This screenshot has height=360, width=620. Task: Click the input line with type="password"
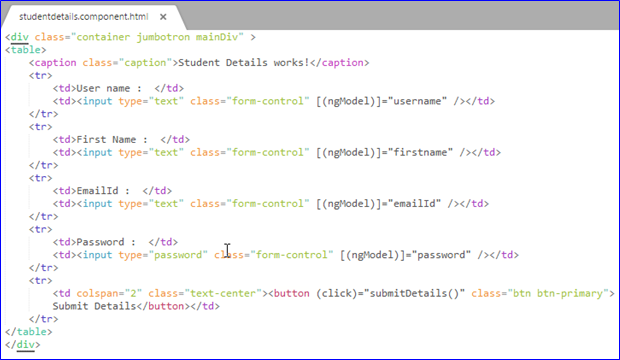tap(285, 255)
